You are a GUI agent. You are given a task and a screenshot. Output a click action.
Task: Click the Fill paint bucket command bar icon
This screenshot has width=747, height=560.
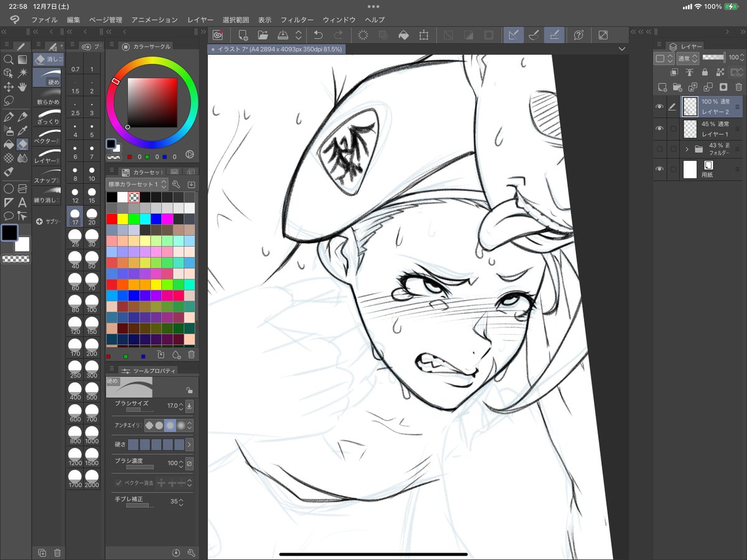pos(403,35)
